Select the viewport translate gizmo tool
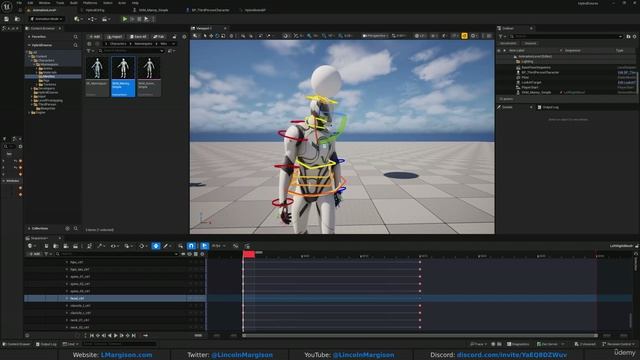The image size is (640, 360). [x=211, y=36]
